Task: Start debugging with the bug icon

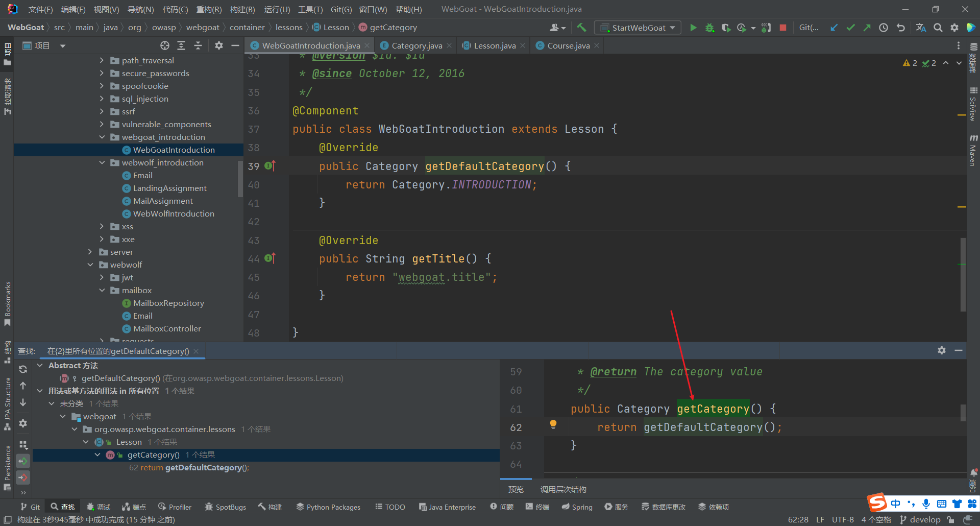Action: pyautogui.click(x=709, y=28)
